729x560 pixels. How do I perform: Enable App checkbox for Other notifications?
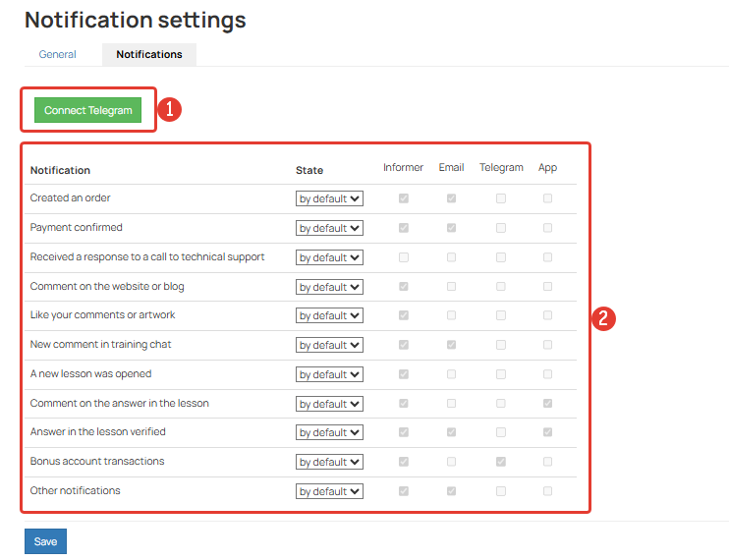547,491
